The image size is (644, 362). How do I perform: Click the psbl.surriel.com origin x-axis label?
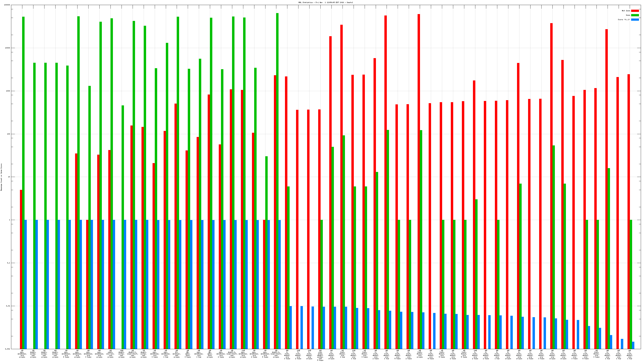(110, 354)
